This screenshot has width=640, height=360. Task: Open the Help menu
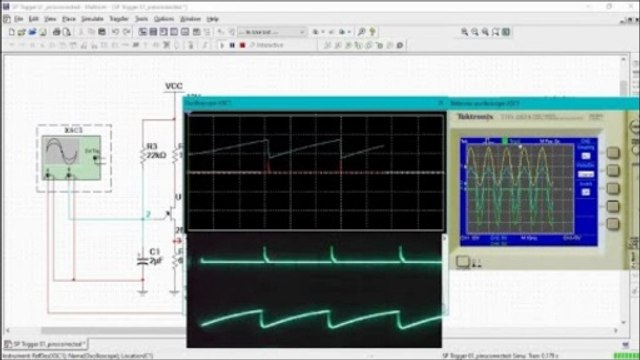click(213, 19)
